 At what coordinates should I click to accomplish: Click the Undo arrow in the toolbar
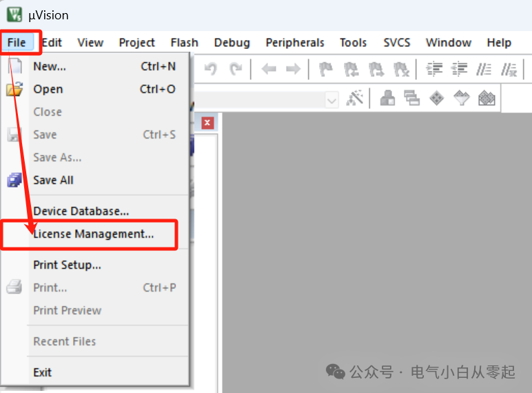coord(212,69)
